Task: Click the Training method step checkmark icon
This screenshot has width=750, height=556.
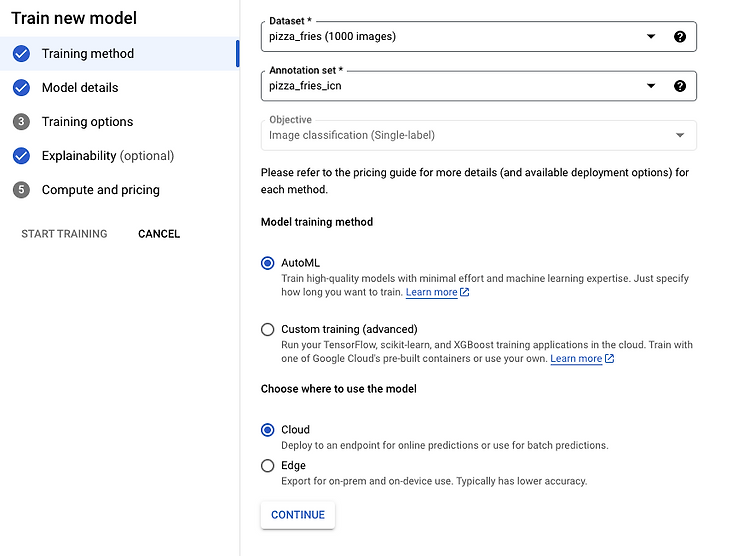Action: (x=22, y=54)
